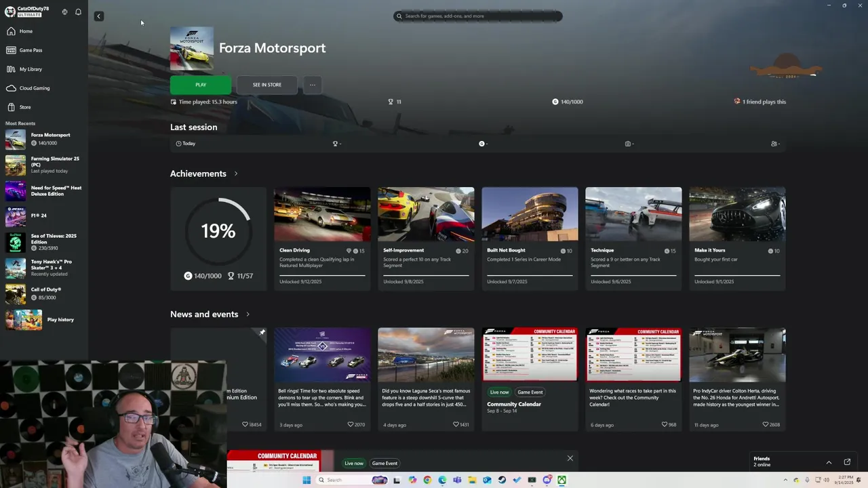Like the post with 1431 likes

point(456,425)
